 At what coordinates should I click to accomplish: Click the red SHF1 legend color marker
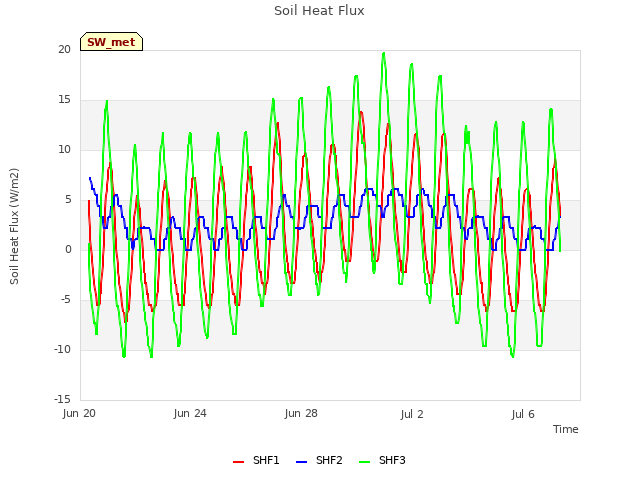pyautogui.click(x=238, y=462)
